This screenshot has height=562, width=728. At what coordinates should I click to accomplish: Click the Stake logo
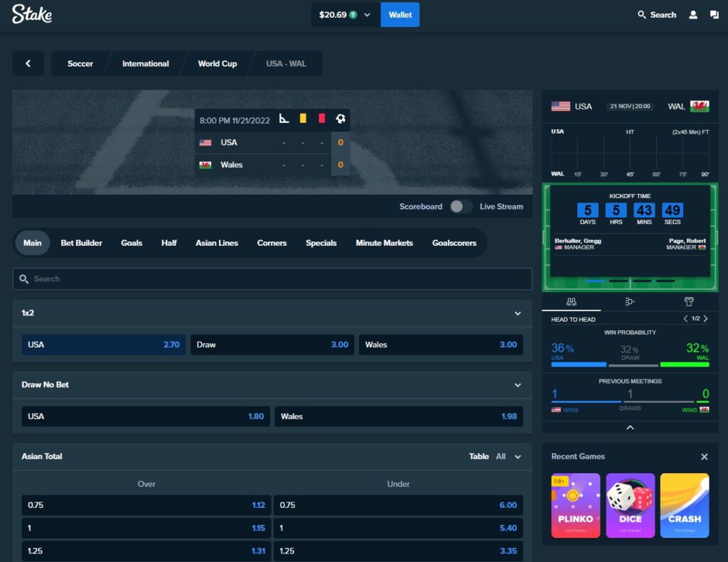[32, 14]
